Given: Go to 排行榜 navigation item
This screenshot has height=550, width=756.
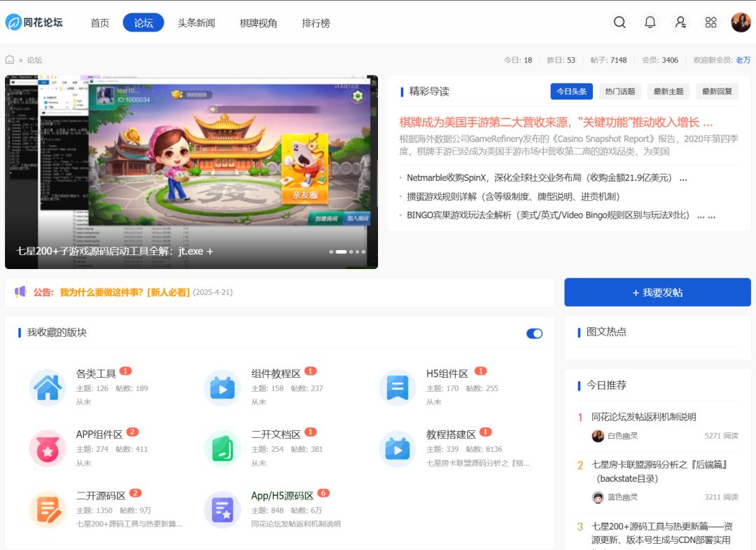Looking at the screenshot, I should [316, 23].
